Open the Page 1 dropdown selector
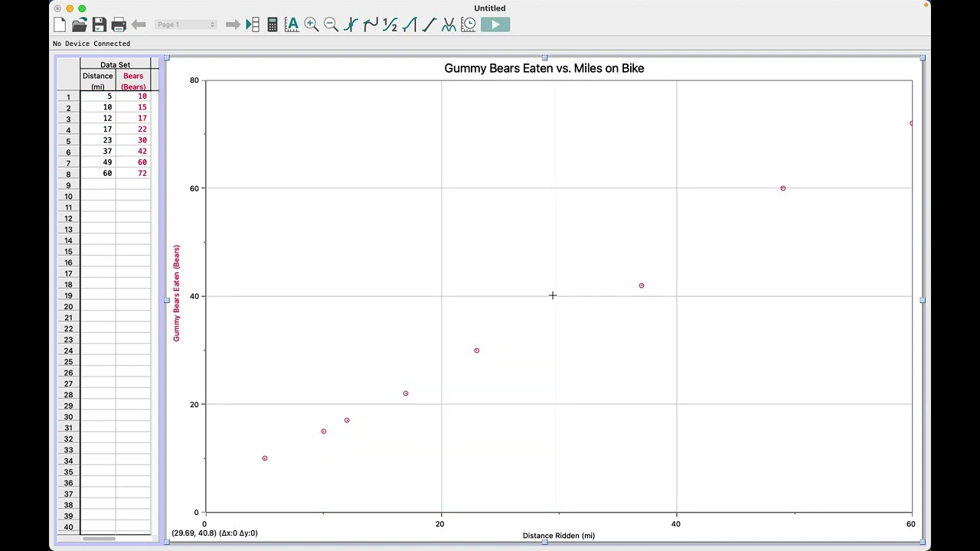Viewport: 980px width, 551px height. (186, 25)
